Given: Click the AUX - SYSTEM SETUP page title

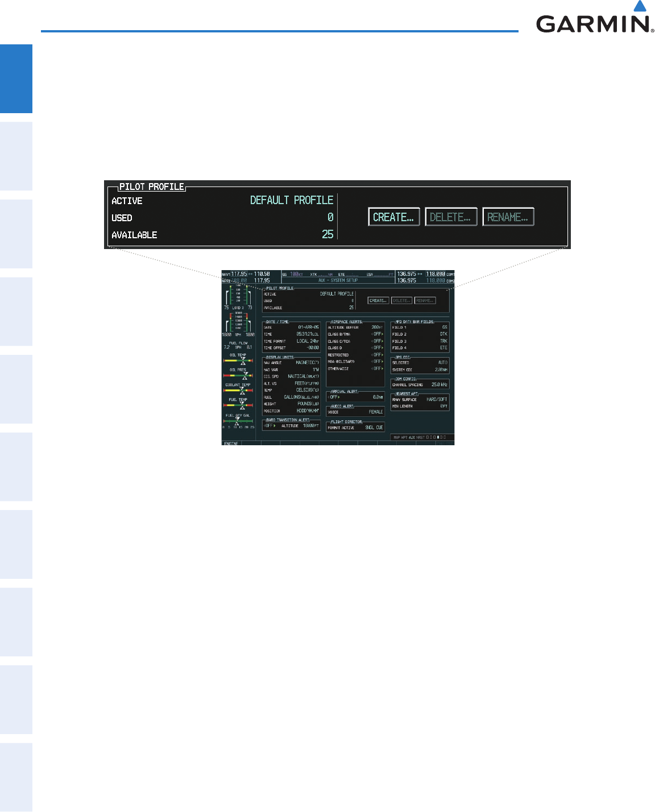Looking at the screenshot, I should pyautogui.click(x=338, y=280).
